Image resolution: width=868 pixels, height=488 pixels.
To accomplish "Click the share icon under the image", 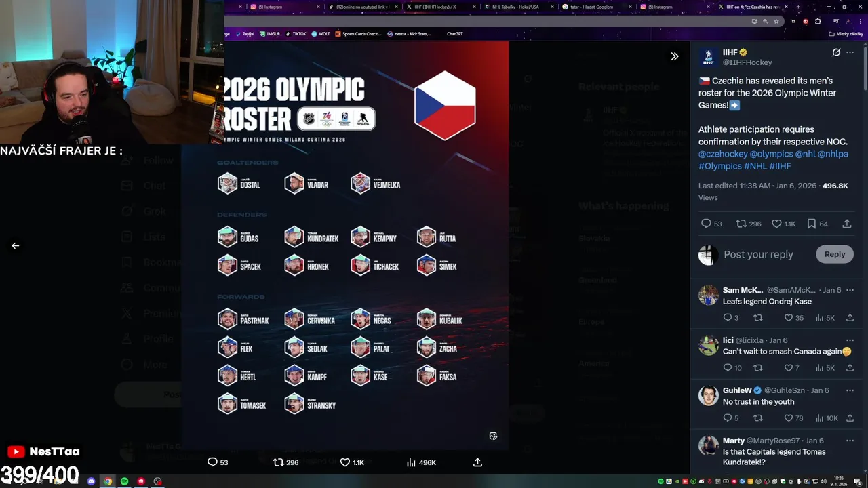I will 477,462.
